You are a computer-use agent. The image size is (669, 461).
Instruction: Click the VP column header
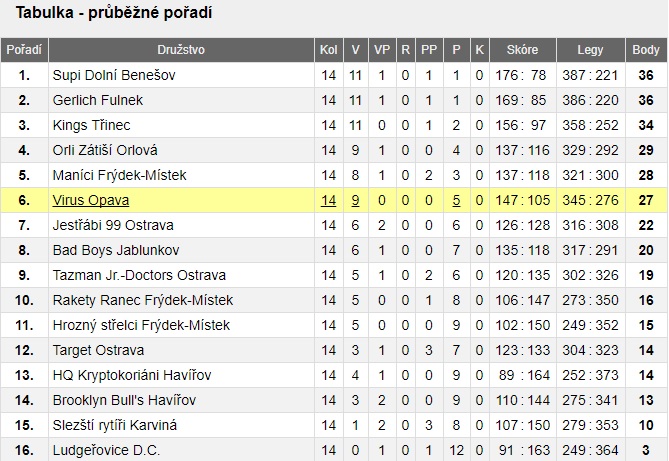click(382, 50)
